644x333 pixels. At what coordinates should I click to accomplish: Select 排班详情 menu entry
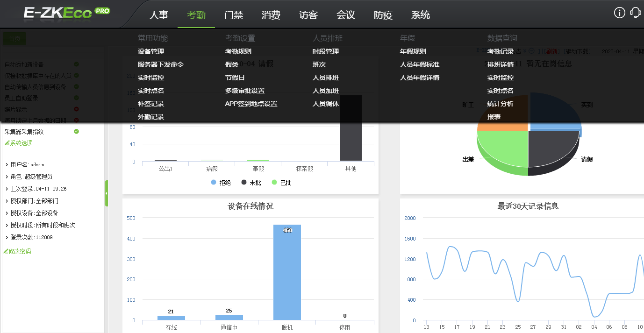pos(501,64)
